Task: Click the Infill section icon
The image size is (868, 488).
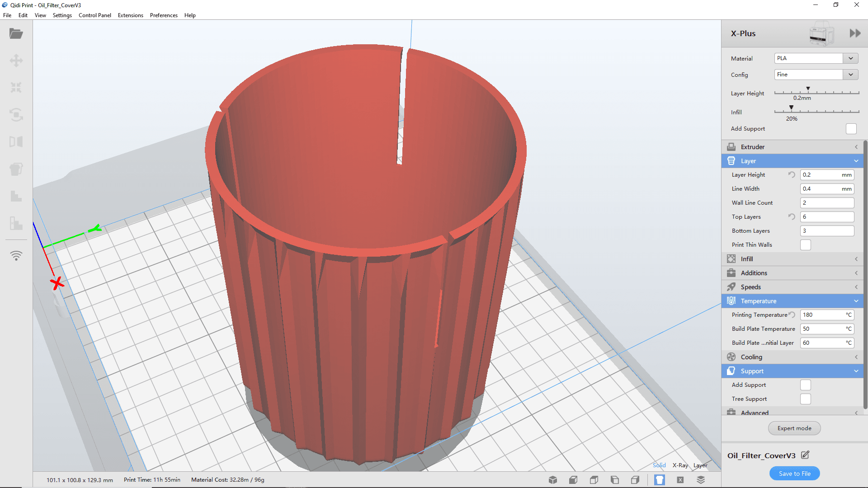Action: [x=731, y=259]
